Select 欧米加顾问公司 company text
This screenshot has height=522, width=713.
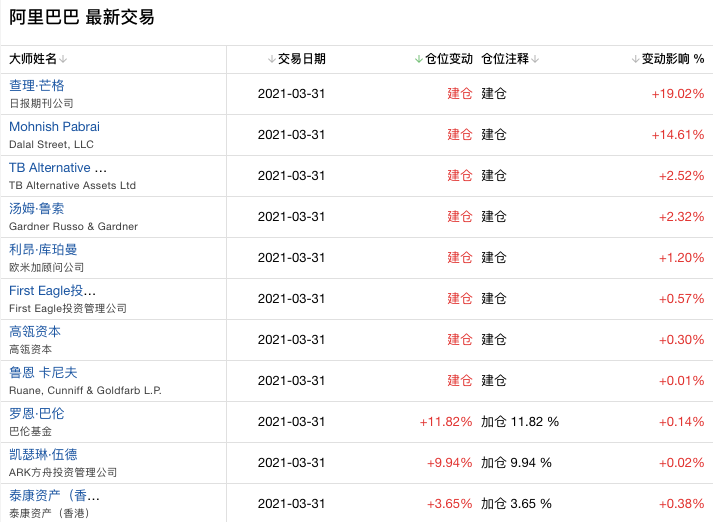46,267
